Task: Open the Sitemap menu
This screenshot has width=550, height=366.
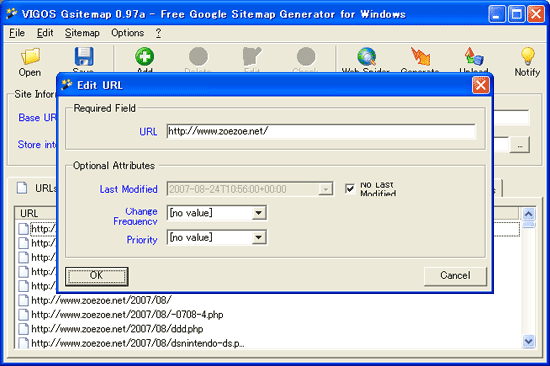Action: click(x=82, y=33)
